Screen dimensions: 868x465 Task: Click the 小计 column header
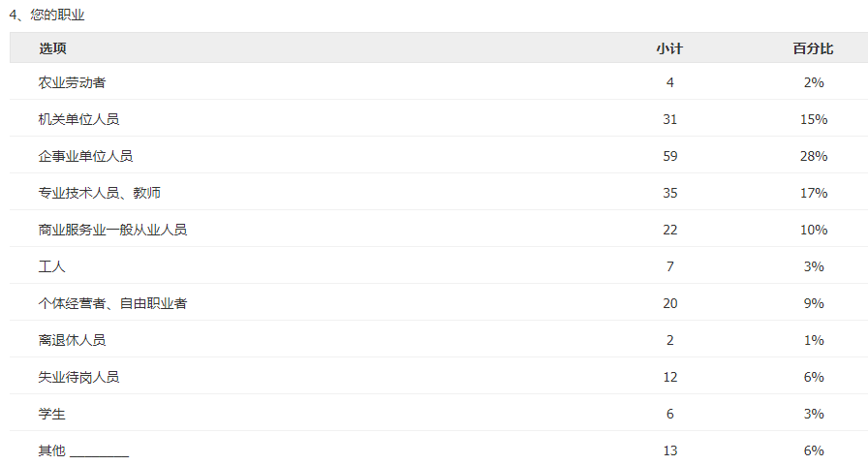tap(669, 48)
